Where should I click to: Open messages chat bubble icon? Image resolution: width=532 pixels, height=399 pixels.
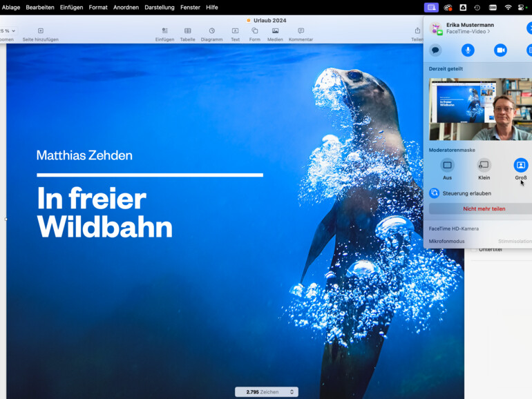coord(435,50)
